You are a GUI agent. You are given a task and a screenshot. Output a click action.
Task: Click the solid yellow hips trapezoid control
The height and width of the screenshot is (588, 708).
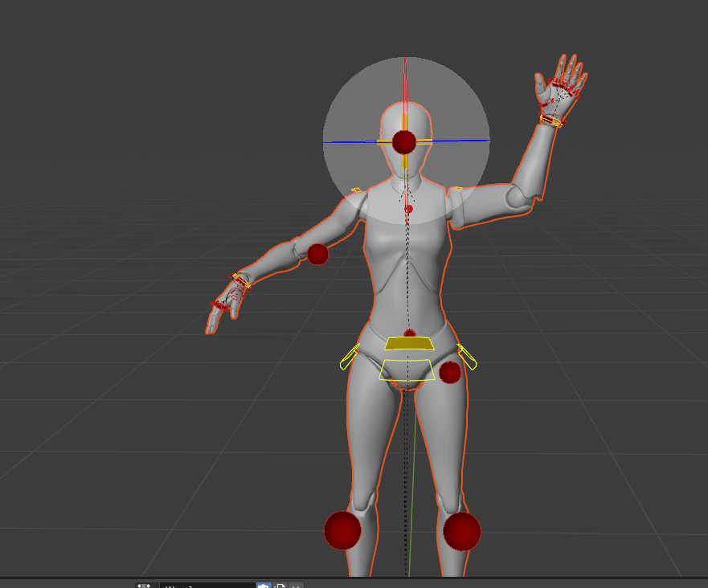pos(409,344)
